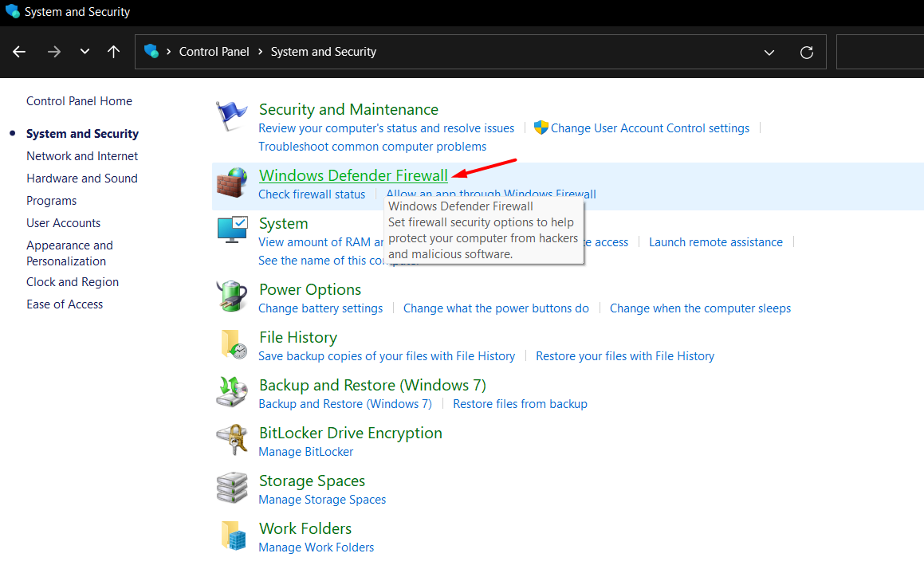Click the Work Folders folder icon
924x565 pixels.
coord(234,536)
